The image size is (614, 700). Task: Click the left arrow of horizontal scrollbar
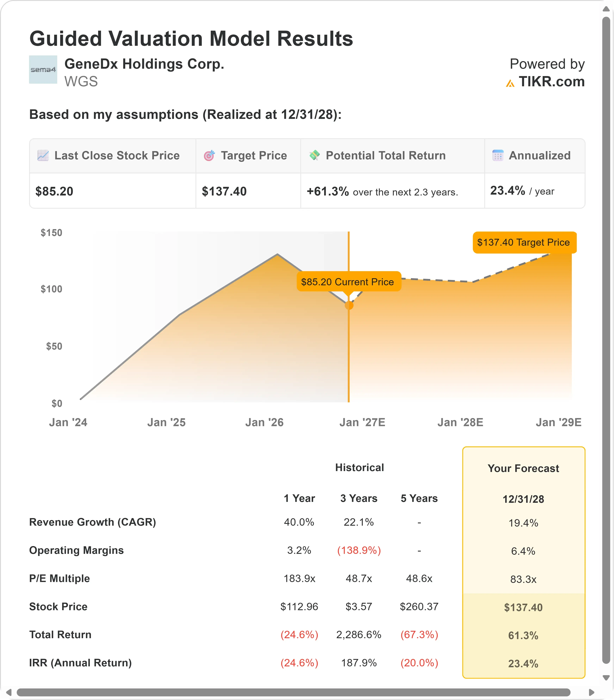pos(9,692)
